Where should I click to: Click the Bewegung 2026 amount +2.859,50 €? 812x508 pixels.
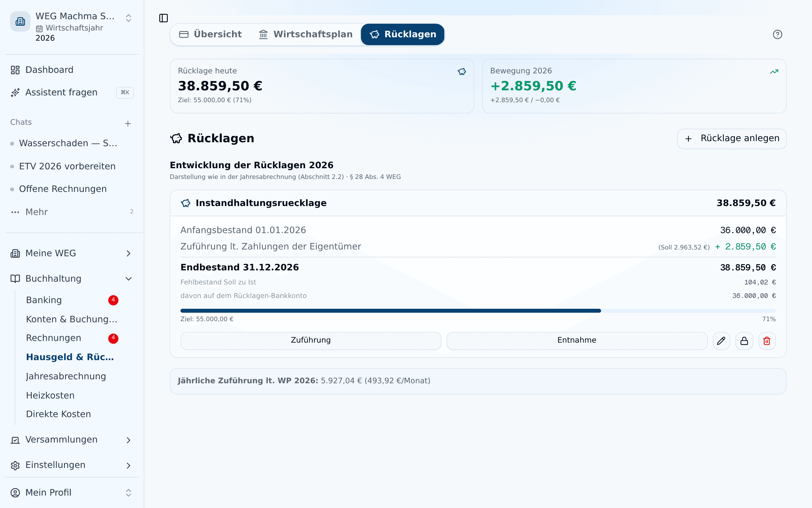tap(533, 86)
